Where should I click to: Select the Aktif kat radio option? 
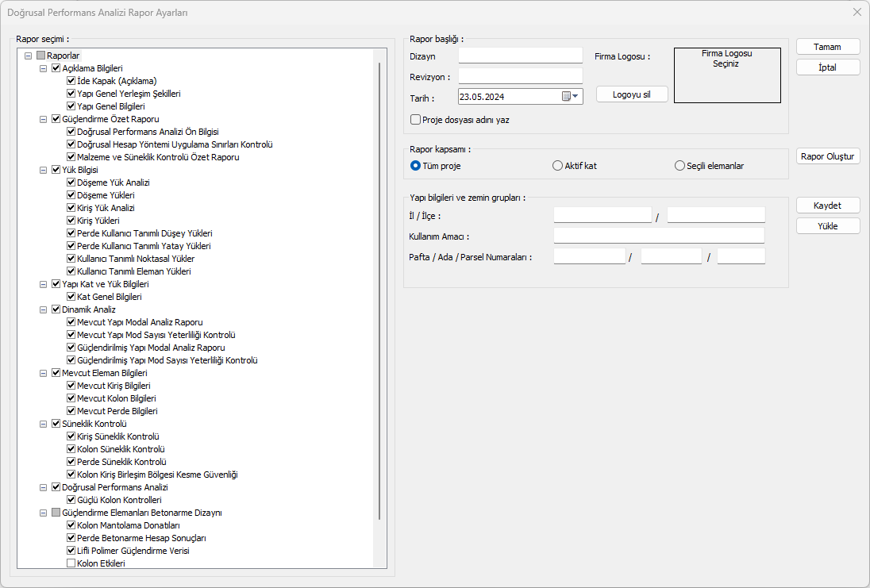[557, 166]
